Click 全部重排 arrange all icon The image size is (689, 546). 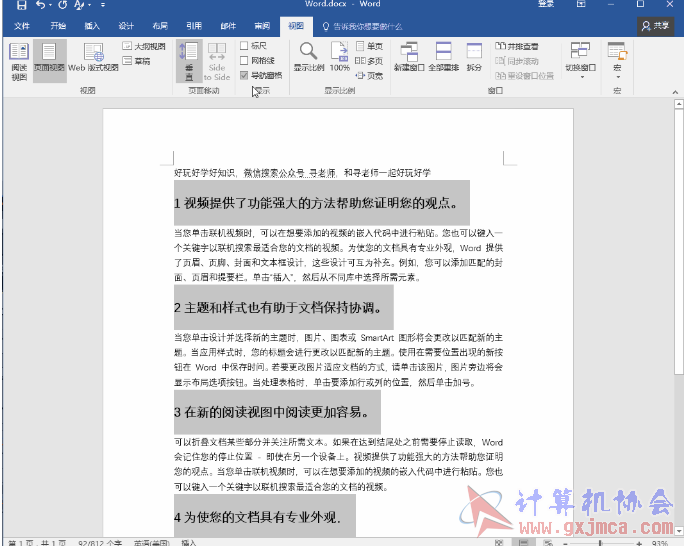point(443,57)
